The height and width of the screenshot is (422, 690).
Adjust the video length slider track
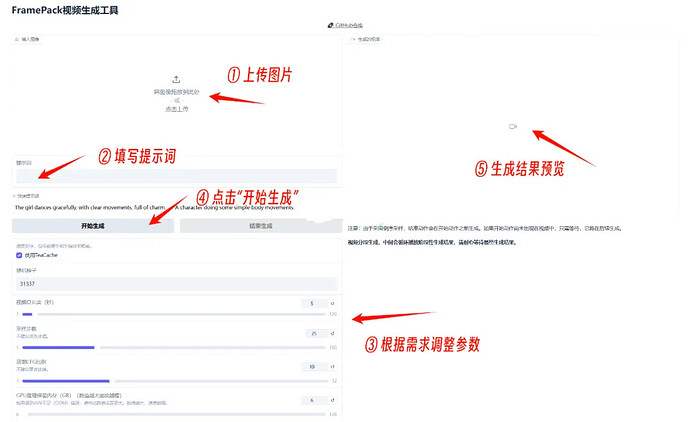(x=174, y=314)
